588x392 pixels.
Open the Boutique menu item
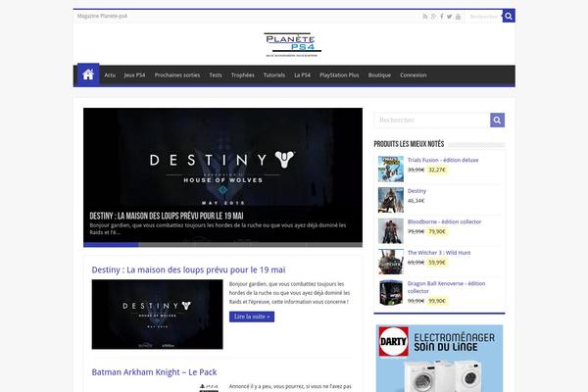[379, 75]
